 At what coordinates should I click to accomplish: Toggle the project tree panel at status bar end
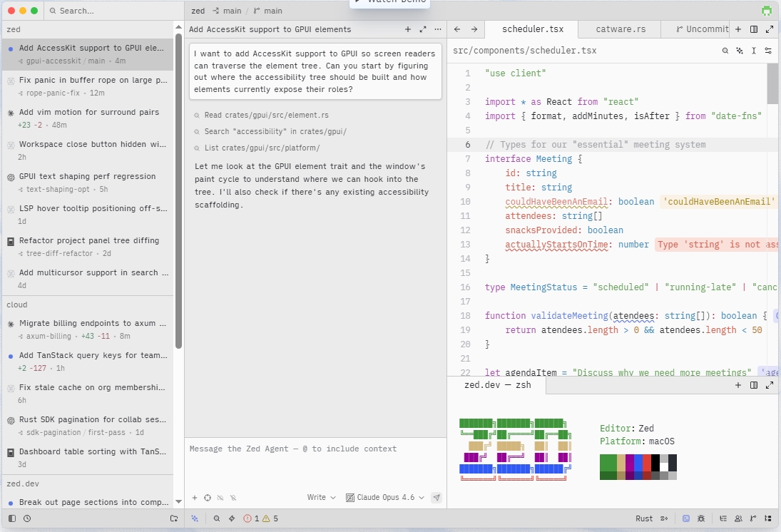click(768, 518)
